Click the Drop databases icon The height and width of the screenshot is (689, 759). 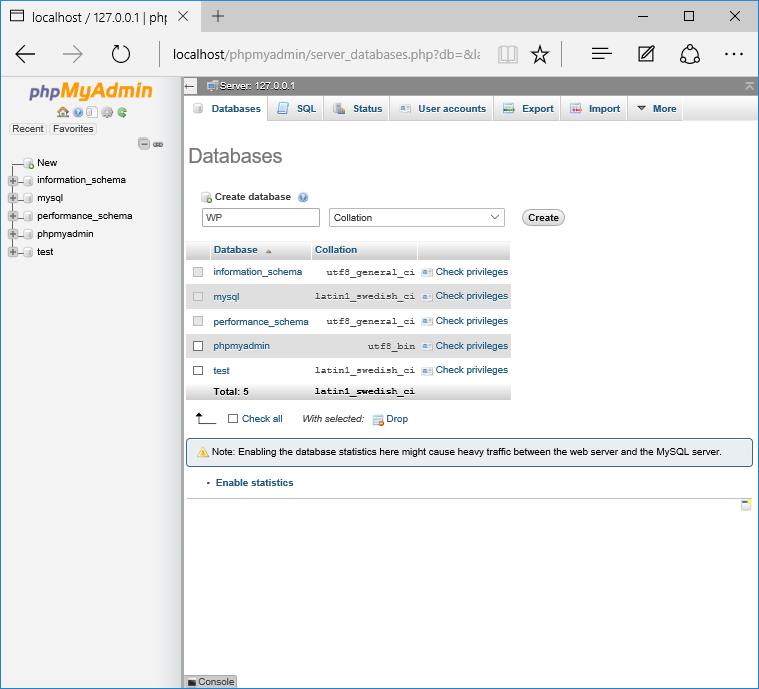[378, 419]
